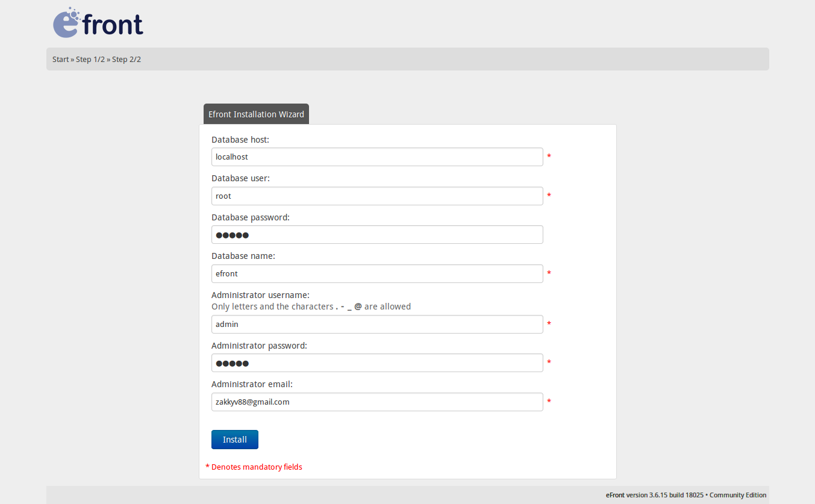Image resolution: width=815 pixels, height=504 pixels.
Task: Focus the Database host input field
Action: 377,157
